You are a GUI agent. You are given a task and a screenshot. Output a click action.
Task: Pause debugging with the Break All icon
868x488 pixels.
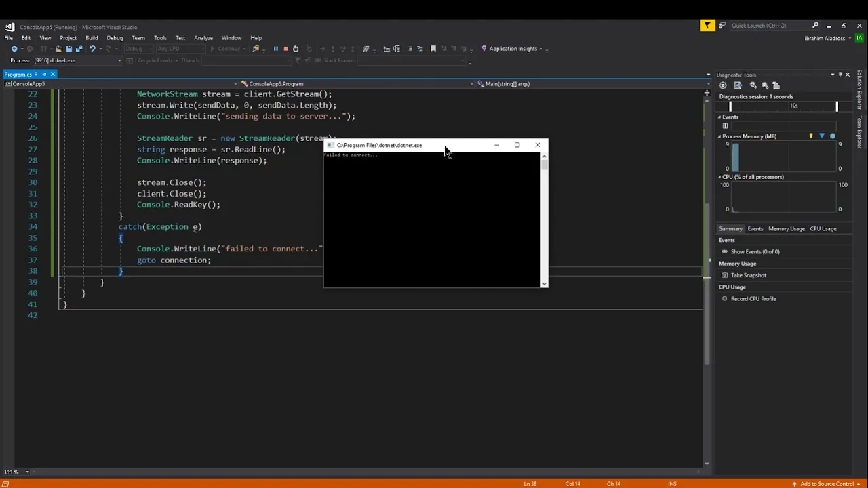point(275,49)
